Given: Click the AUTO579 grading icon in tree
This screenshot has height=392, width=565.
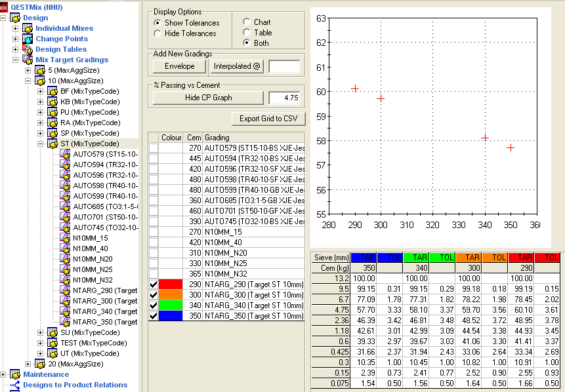Looking at the screenshot, I should tap(65, 154).
